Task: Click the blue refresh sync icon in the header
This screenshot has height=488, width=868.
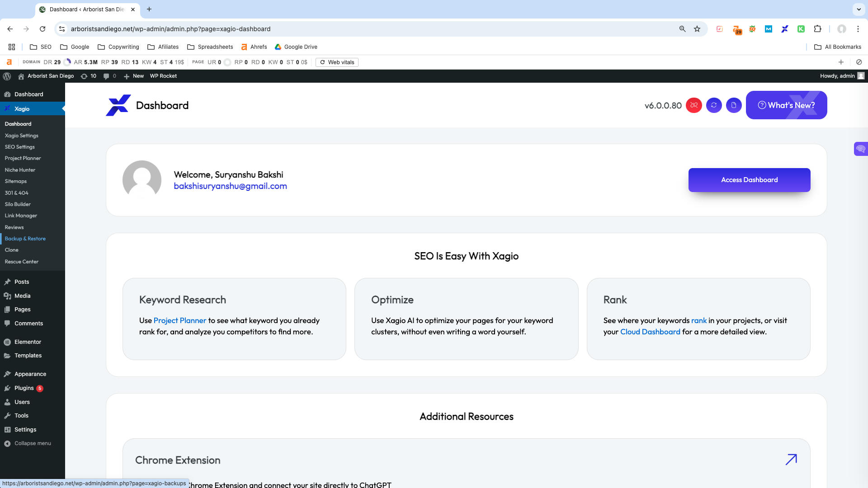Action: 714,105
